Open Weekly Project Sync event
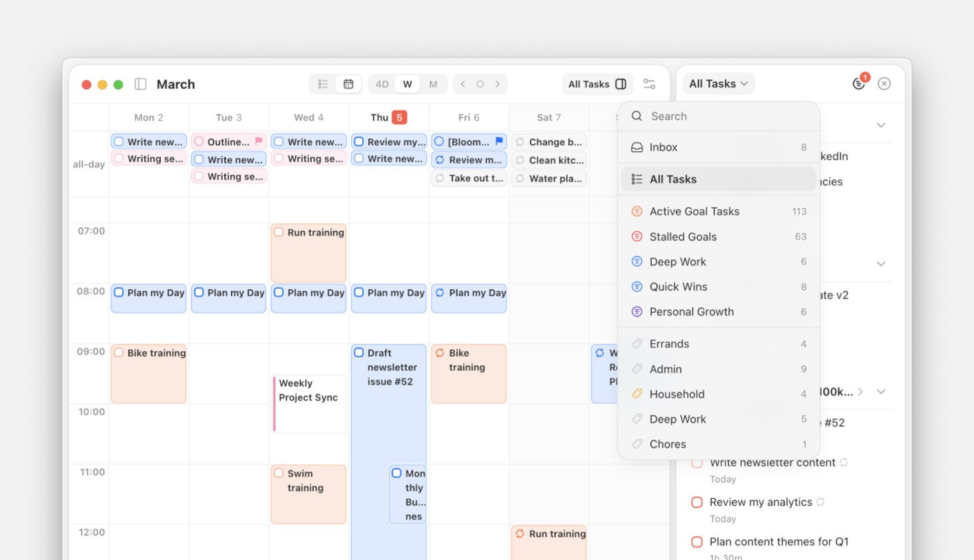Screen dimensions: 974x560 (308, 404)
